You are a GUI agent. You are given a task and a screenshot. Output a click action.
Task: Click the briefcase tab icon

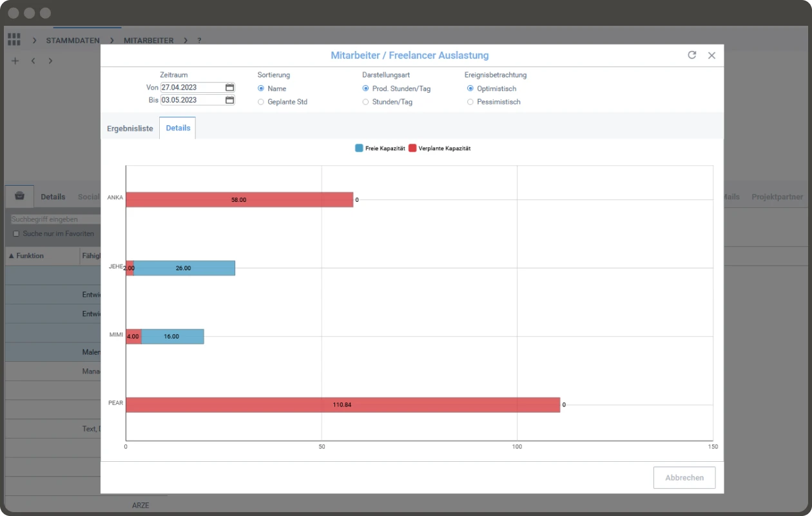click(19, 196)
